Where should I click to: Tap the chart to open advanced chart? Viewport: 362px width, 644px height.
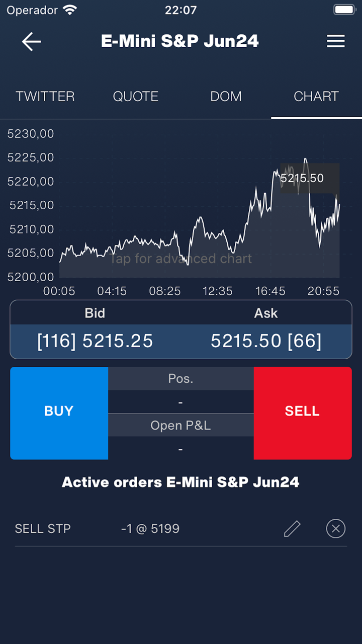[x=180, y=259]
